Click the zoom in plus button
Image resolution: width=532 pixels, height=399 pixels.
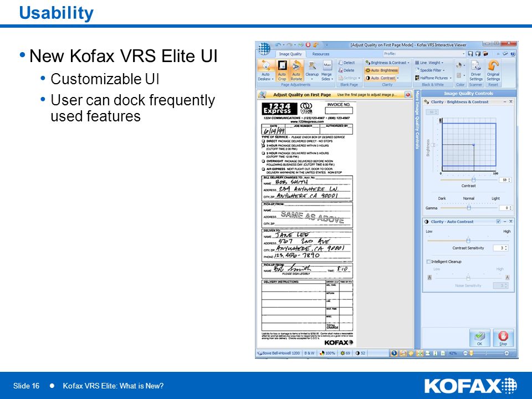[506, 353]
